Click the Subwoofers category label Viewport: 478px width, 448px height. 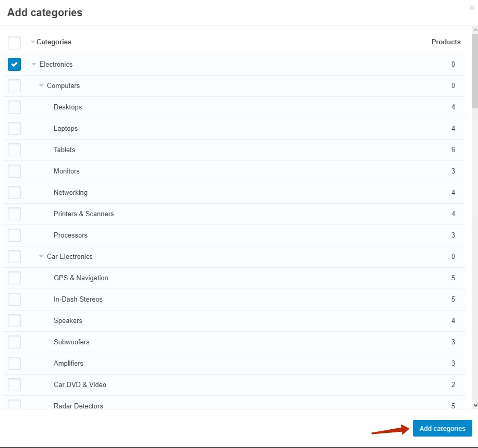click(71, 342)
